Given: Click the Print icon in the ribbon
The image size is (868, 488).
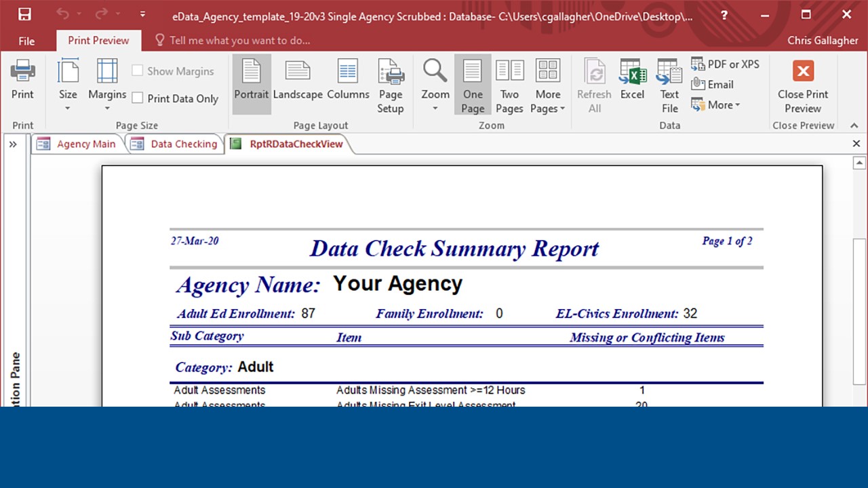Looking at the screenshot, I should 22,80.
